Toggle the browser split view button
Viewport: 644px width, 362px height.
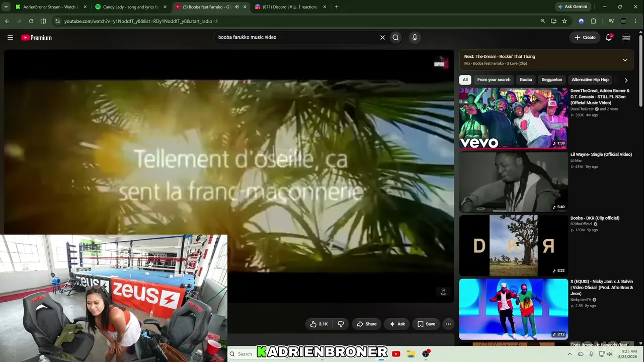(x=43, y=21)
